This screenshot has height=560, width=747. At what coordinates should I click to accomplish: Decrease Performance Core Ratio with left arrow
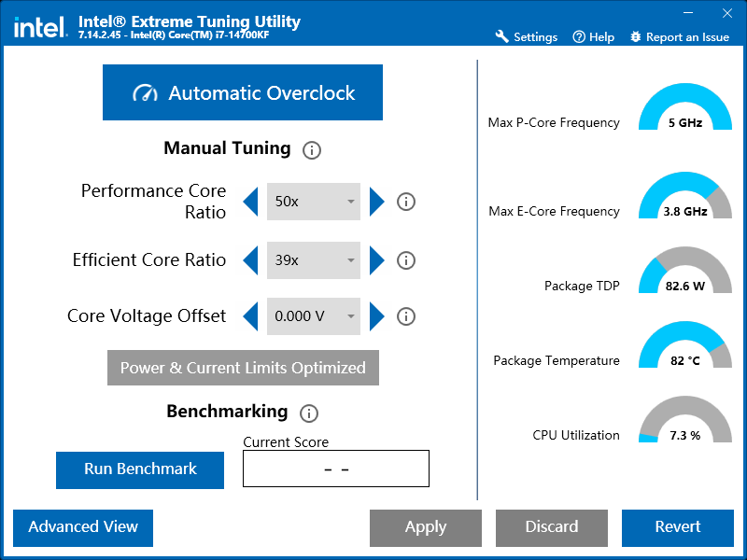tap(250, 202)
